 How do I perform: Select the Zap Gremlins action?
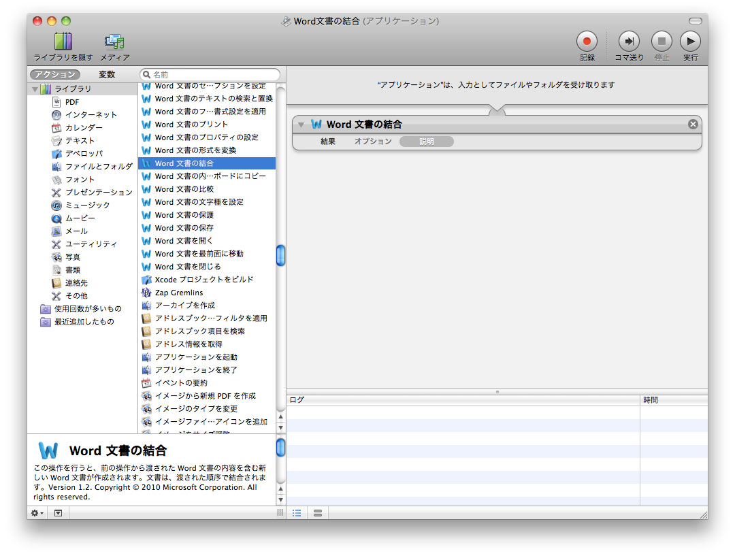207,293
